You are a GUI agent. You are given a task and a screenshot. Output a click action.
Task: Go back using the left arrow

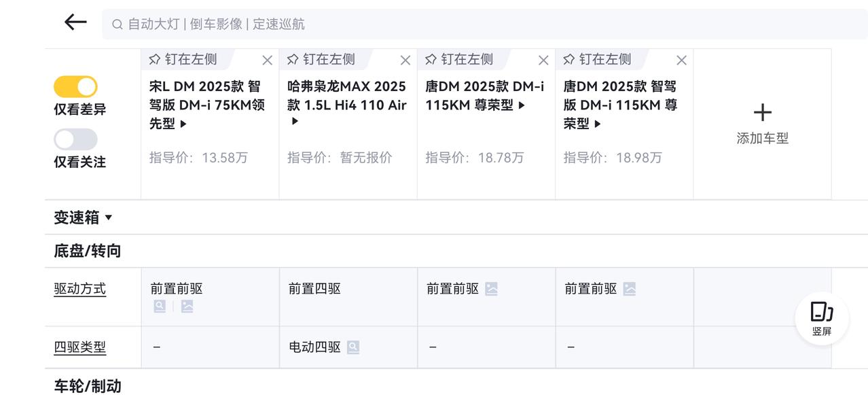(75, 22)
